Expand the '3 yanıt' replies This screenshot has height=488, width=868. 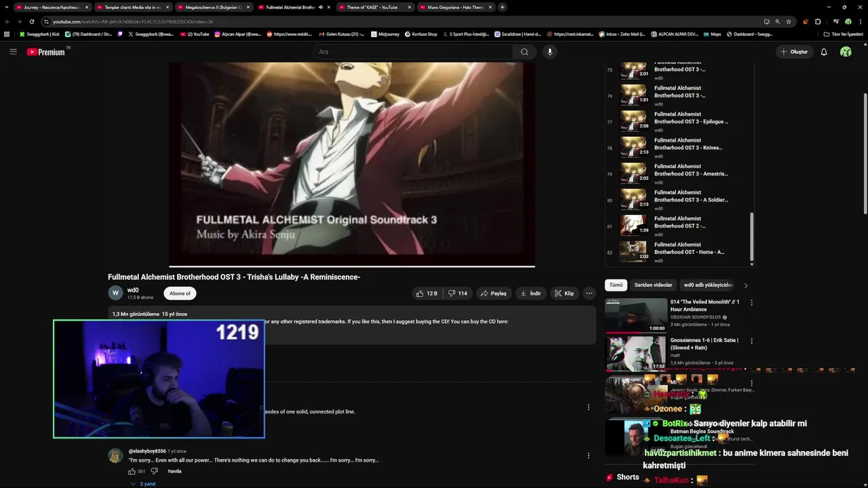144,484
